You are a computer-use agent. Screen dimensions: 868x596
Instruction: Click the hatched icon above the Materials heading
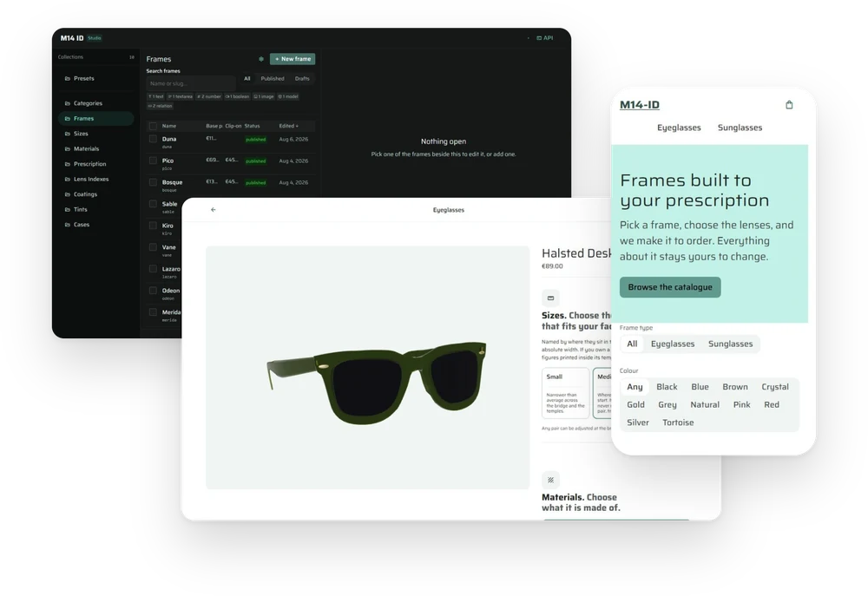(550, 480)
